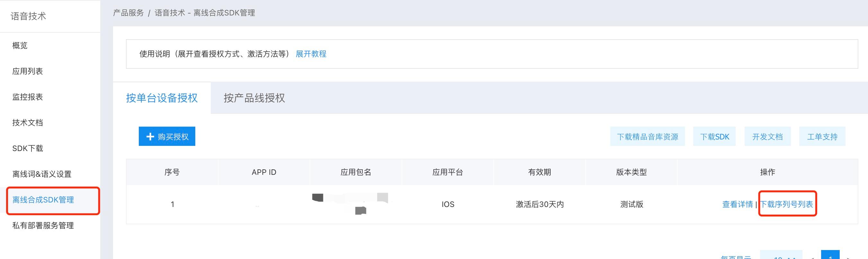
Task: Click 产品服务 in the breadcrumb
Action: coord(128,13)
